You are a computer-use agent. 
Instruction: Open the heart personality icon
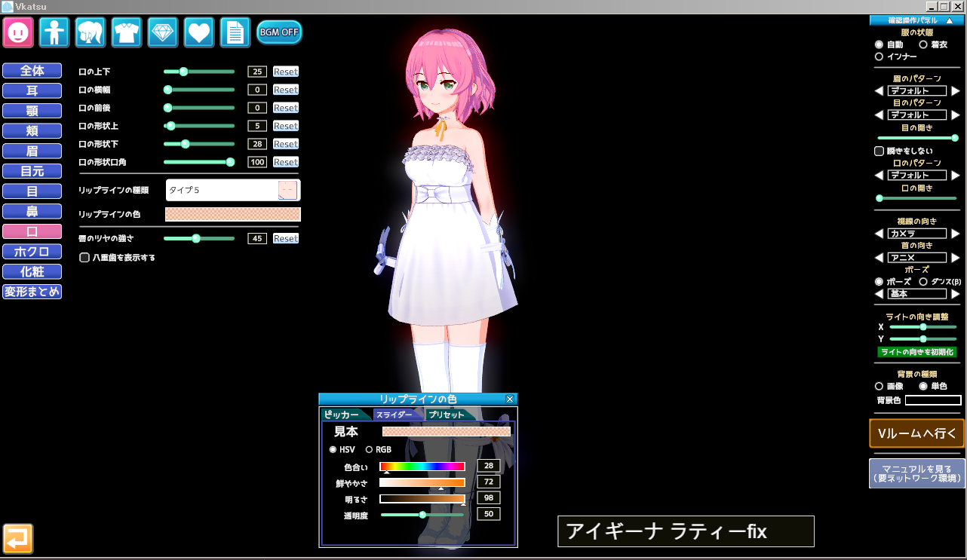(199, 32)
